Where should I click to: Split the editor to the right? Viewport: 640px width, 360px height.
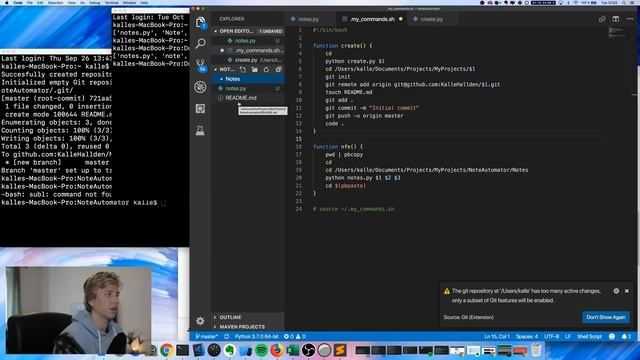pyautogui.click(x=616, y=19)
